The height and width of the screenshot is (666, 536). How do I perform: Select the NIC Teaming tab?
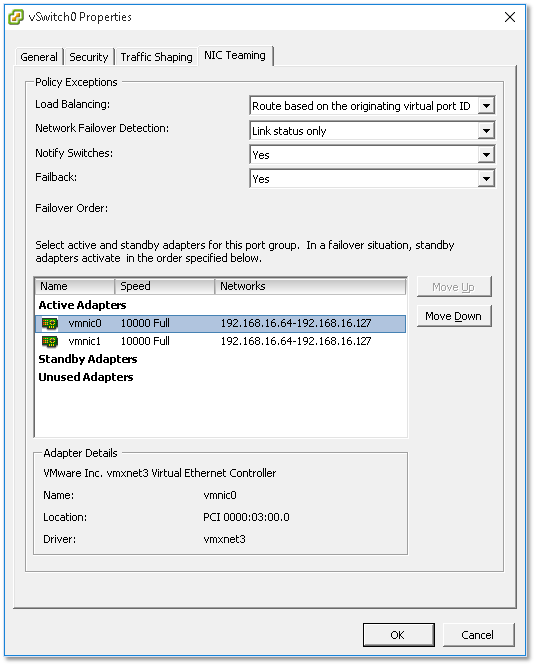235,55
